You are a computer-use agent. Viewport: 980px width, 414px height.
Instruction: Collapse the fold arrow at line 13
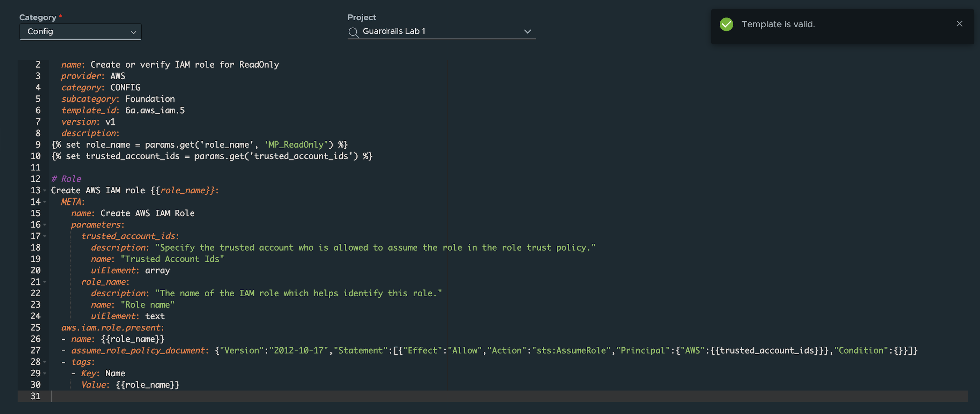point(45,190)
